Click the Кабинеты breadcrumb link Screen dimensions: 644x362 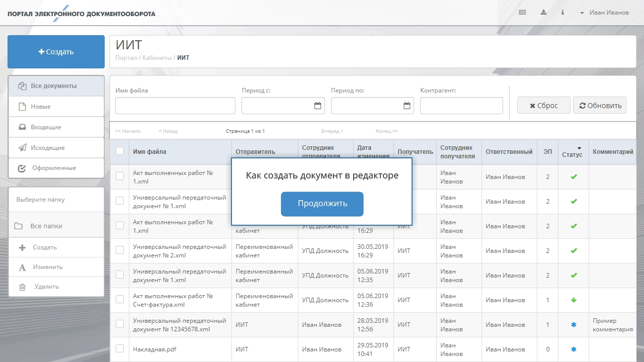point(156,58)
